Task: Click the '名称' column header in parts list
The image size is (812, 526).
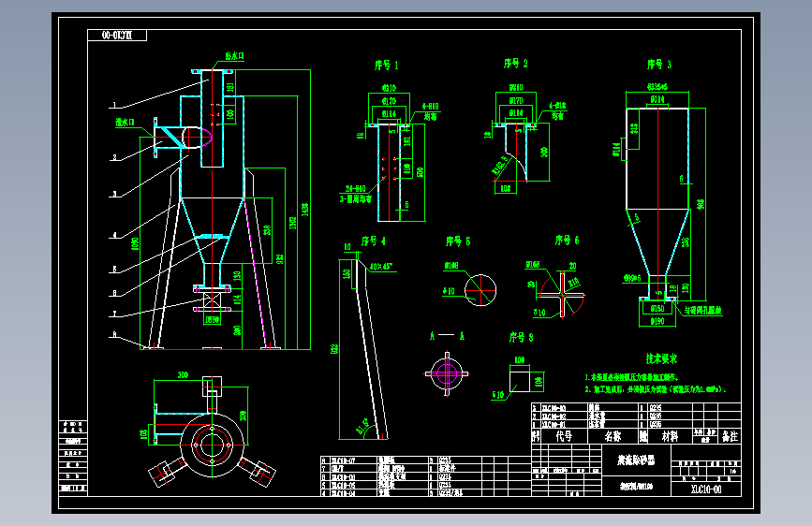Action: tap(613, 436)
